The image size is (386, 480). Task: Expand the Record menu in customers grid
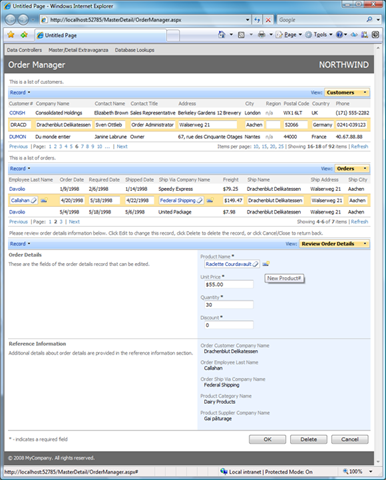[x=20, y=92]
